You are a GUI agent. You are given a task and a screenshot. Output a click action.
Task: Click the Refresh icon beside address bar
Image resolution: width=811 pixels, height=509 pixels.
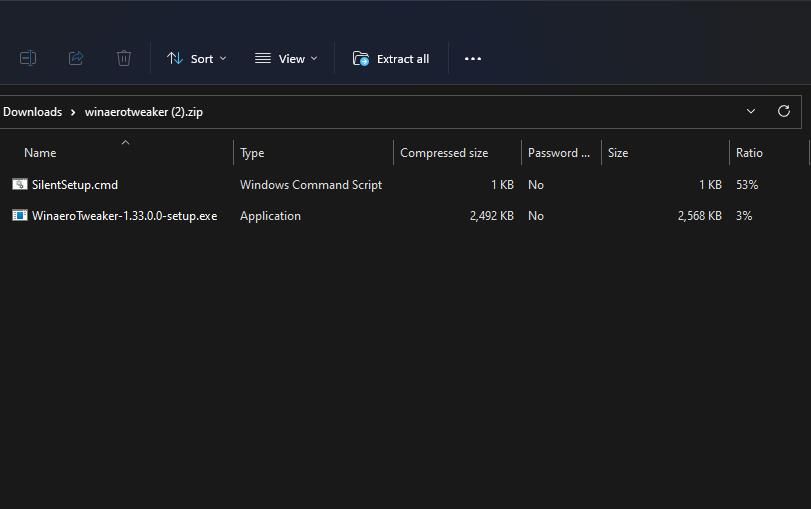pyautogui.click(x=783, y=111)
